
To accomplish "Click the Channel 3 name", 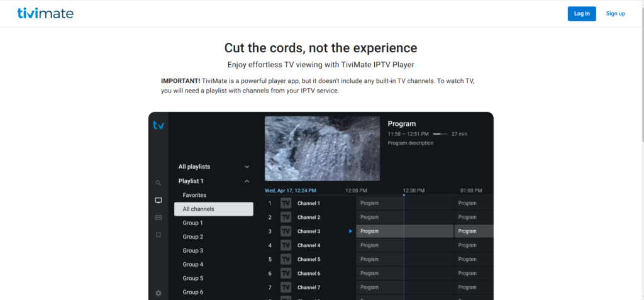I will click(308, 231).
